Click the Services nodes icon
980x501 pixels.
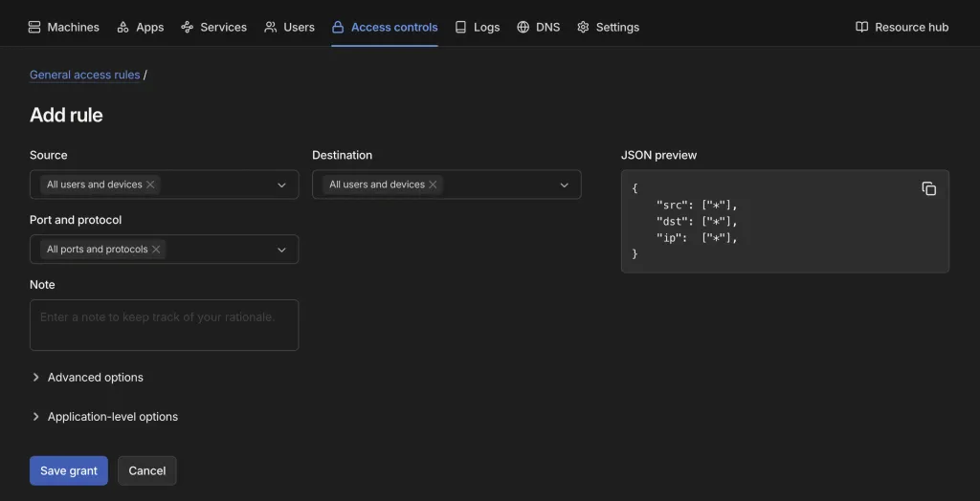pos(187,27)
